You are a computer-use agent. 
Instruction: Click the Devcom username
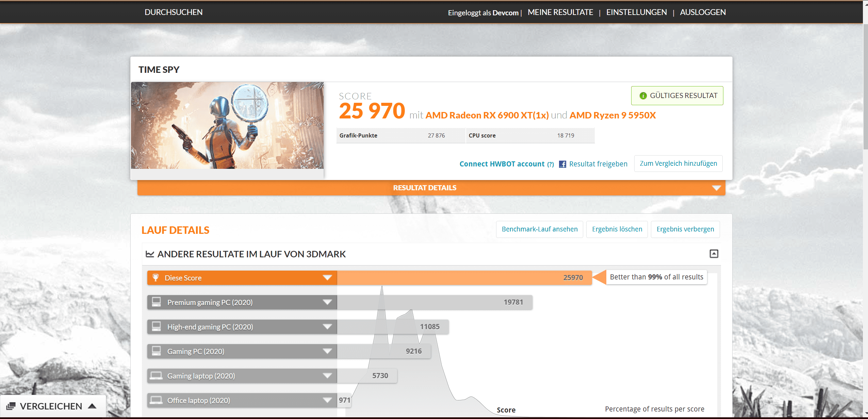click(x=505, y=13)
